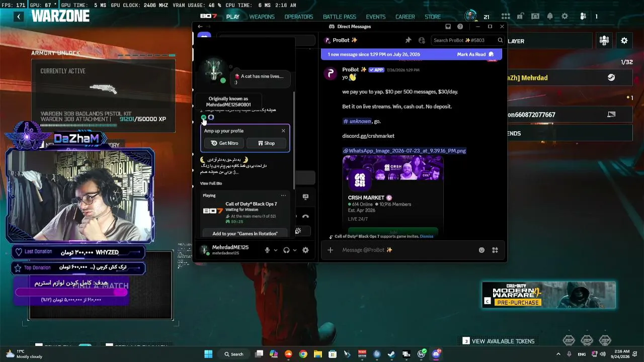The width and height of the screenshot is (644, 362).
Task: Open Microsoft Store from the taskbar
Action: coord(333,354)
